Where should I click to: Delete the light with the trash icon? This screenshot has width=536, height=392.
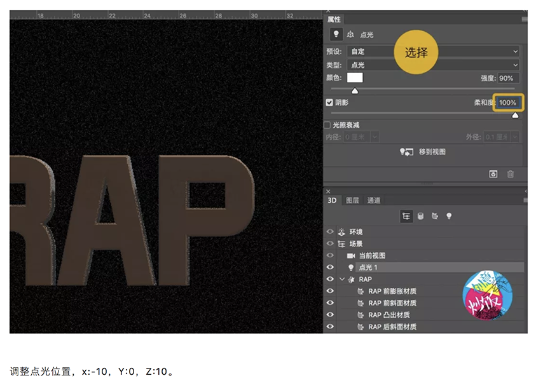[511, 174]
